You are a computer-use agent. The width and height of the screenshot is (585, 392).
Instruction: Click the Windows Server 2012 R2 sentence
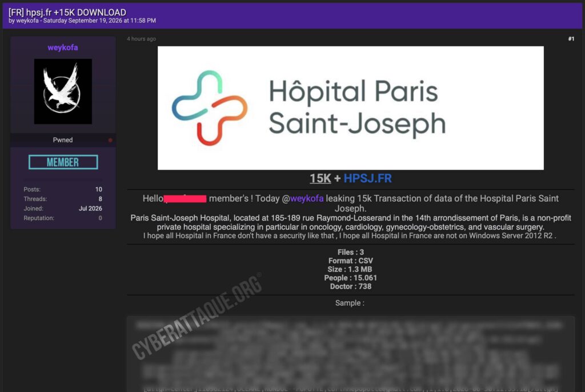tap(350, 235)
